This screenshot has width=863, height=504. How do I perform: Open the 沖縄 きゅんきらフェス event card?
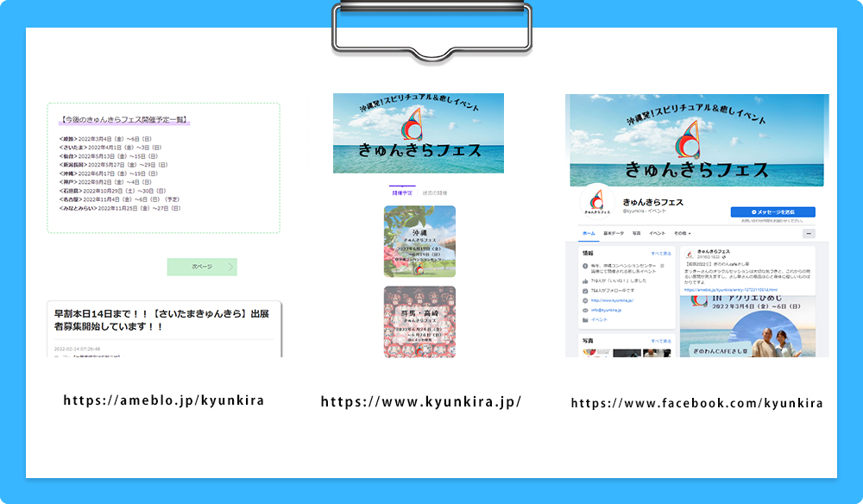(x=419, y=242)
